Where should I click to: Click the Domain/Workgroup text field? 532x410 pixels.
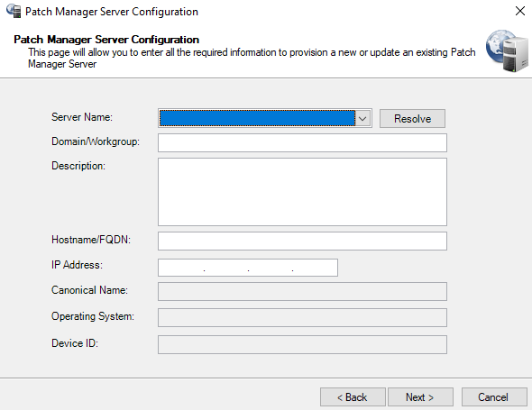point(302,142)
